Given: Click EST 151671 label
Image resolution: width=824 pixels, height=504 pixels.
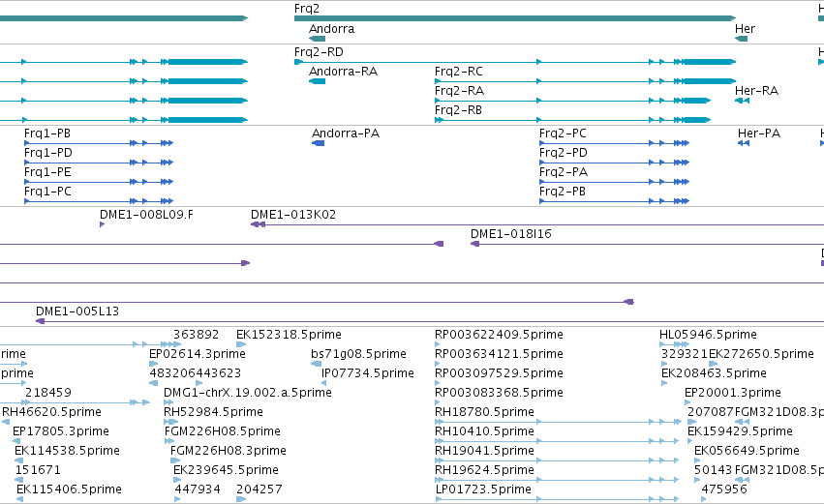Looking at the screenshot, I should [x=38, y=470].
